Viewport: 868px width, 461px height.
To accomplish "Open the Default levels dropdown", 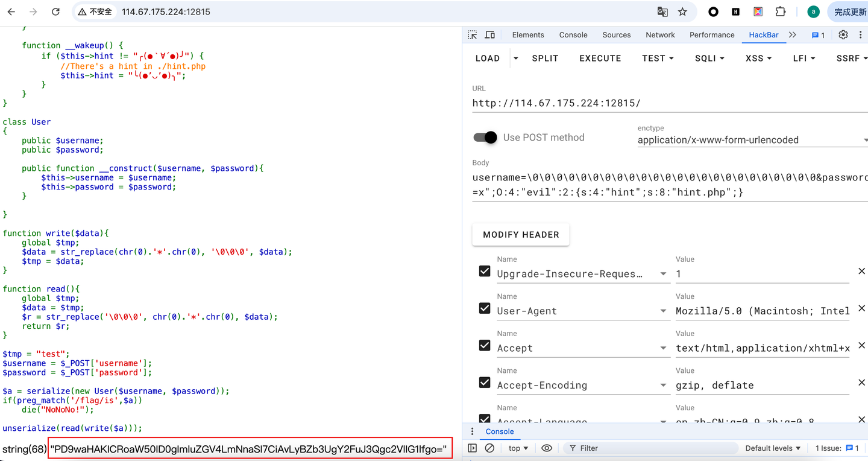I will click(x=772, y=448).
